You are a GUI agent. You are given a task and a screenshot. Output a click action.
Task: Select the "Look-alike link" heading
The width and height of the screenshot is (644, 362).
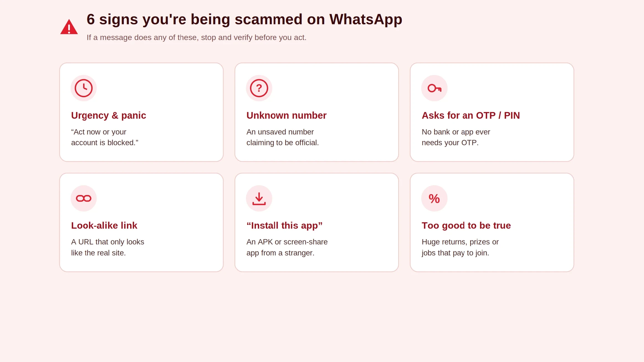(104, 225)
